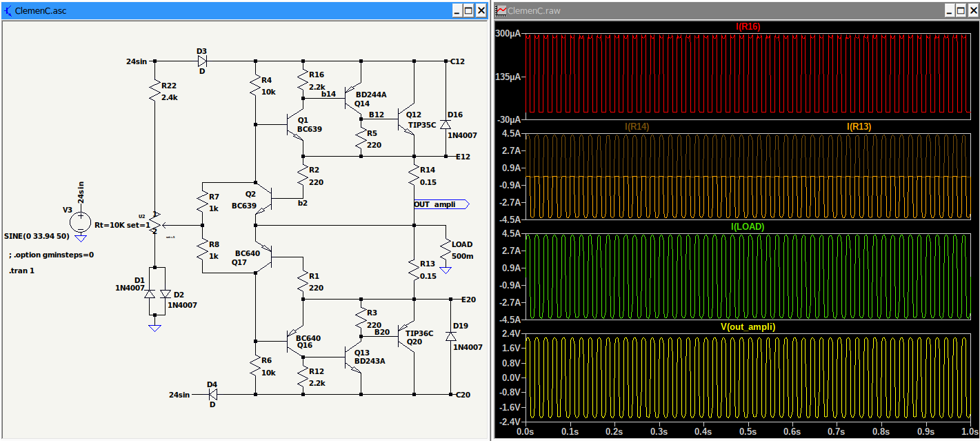Click the ClemenC.raw waveform window icon

tap(501, 11)
